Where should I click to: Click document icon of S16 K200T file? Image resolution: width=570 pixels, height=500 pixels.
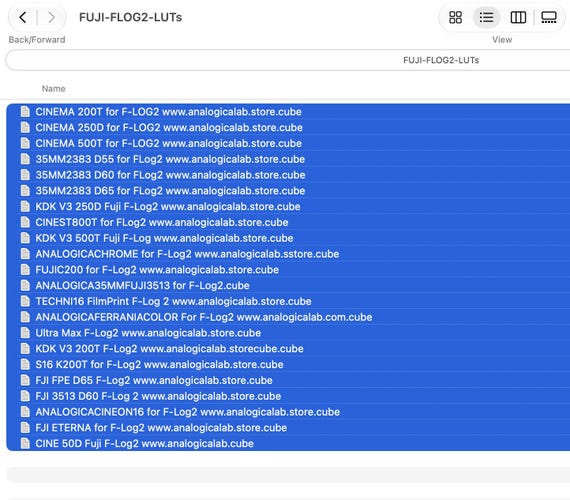(25, 364)
